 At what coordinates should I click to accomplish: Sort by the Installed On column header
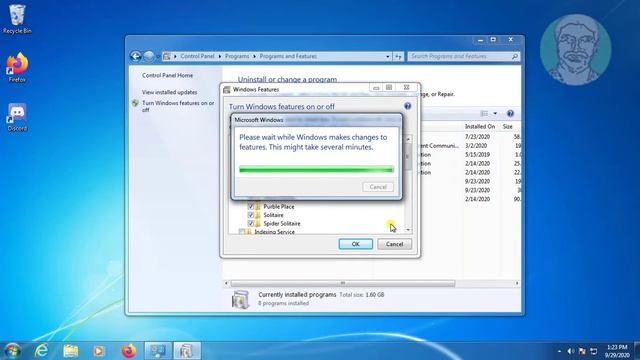(x=480, y=127)
